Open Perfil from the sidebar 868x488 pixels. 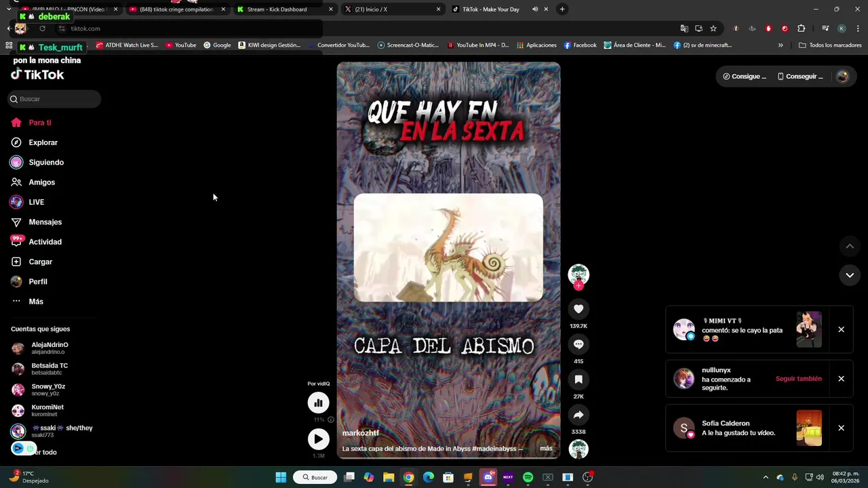(29, 281)
